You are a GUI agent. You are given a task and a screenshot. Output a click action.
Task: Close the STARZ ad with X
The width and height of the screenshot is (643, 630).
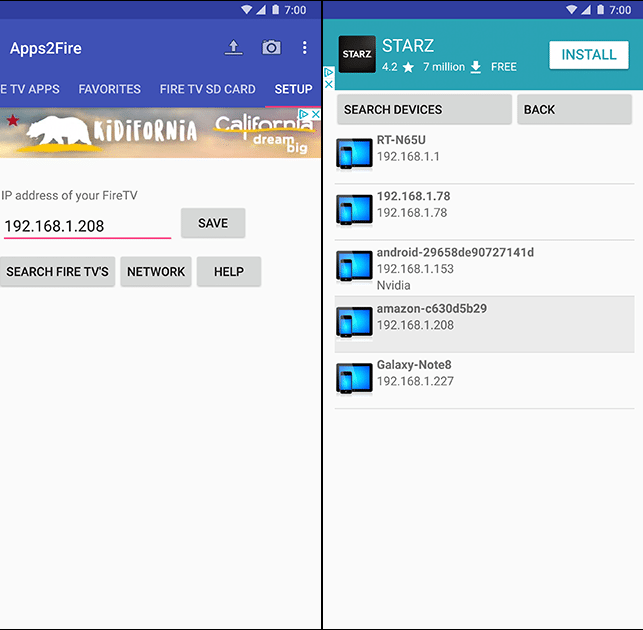[329, 84]
